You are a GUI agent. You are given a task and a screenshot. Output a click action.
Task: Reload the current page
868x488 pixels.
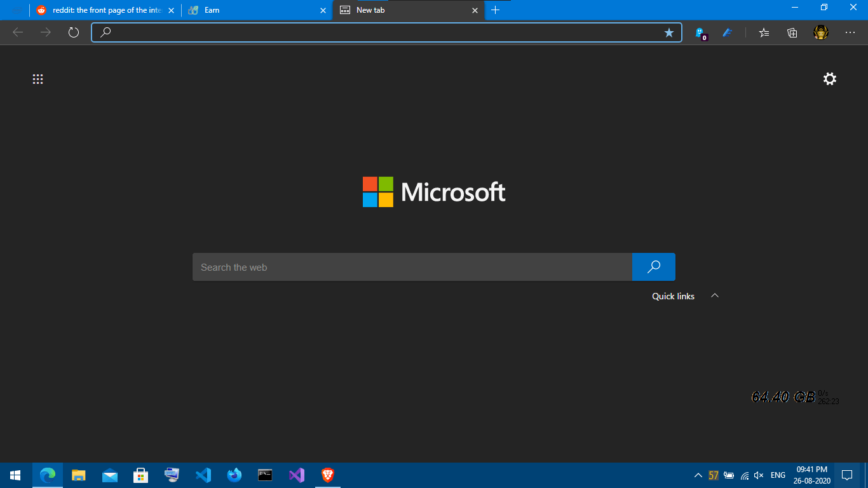74,32
